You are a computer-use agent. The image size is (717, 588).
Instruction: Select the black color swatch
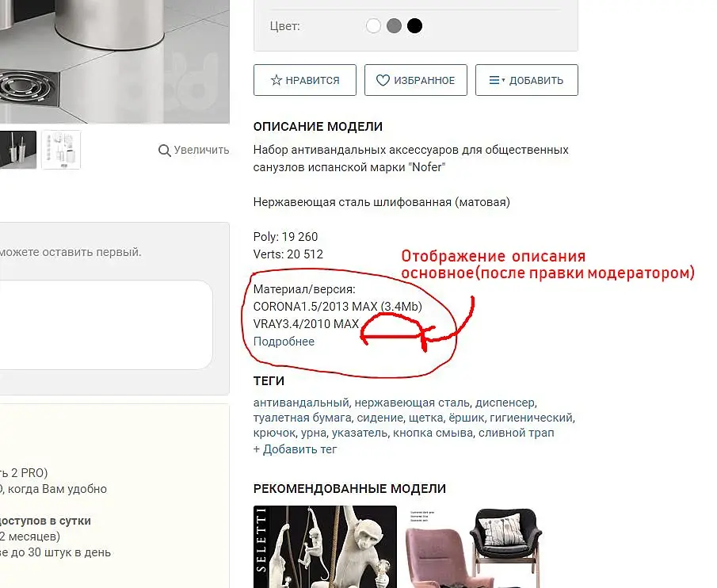414,25
